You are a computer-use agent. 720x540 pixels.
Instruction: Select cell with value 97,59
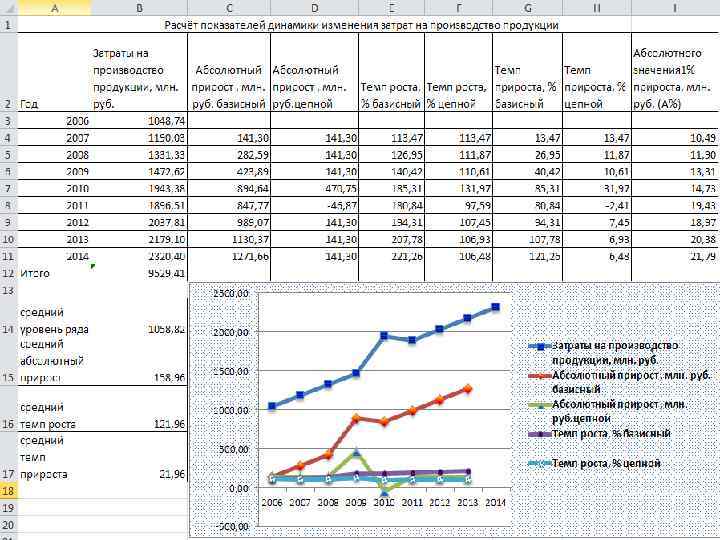coord(458,205)
